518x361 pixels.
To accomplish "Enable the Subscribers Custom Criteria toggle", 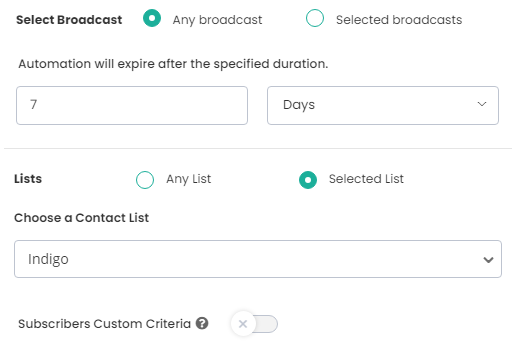I will [x=254, y=324].
